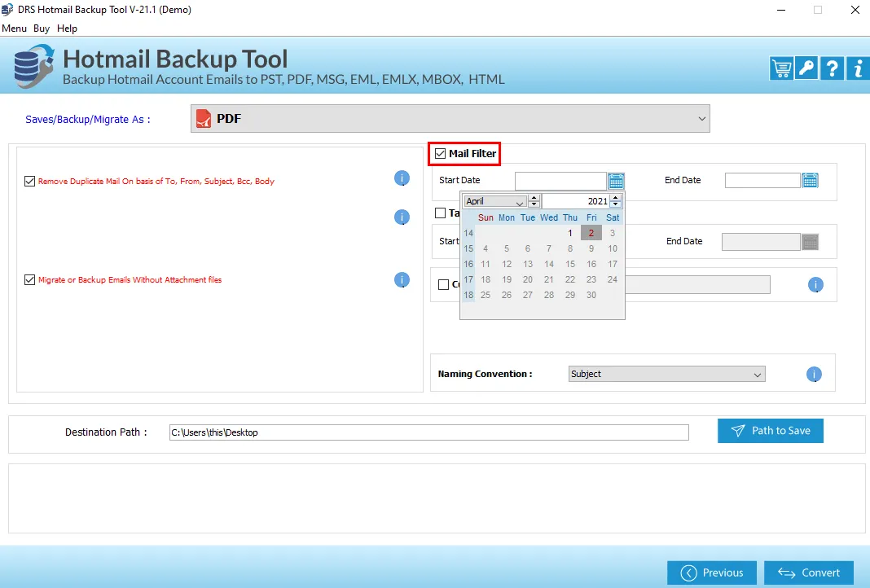Open the Mail Filter Start Date calendar icon

[x=616, y=181]
